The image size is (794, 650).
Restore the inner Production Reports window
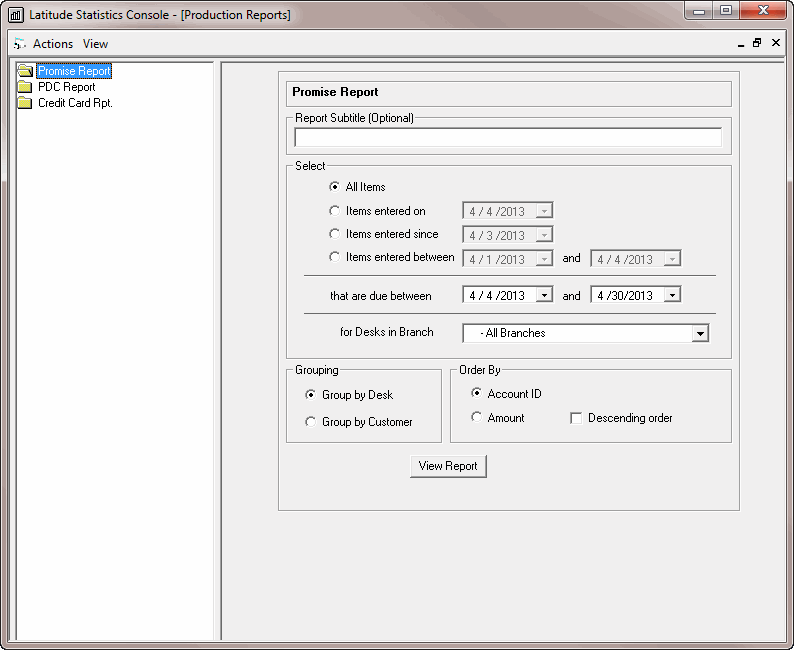coord(757,43)
